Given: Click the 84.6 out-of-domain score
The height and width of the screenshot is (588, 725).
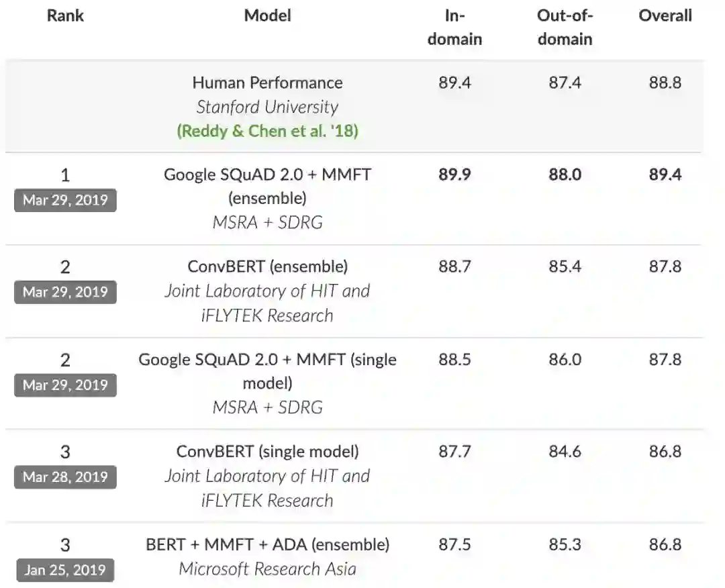Looking at the screenshot, I should 565,451.
